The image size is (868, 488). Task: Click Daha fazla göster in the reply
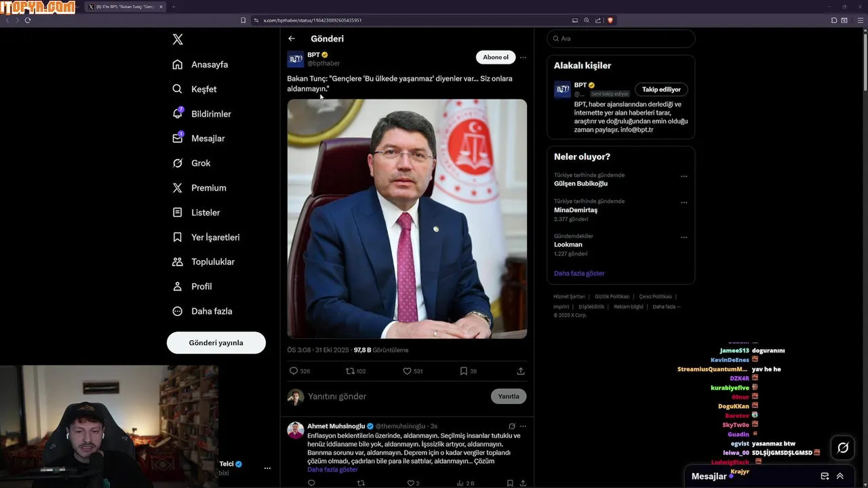332,470
